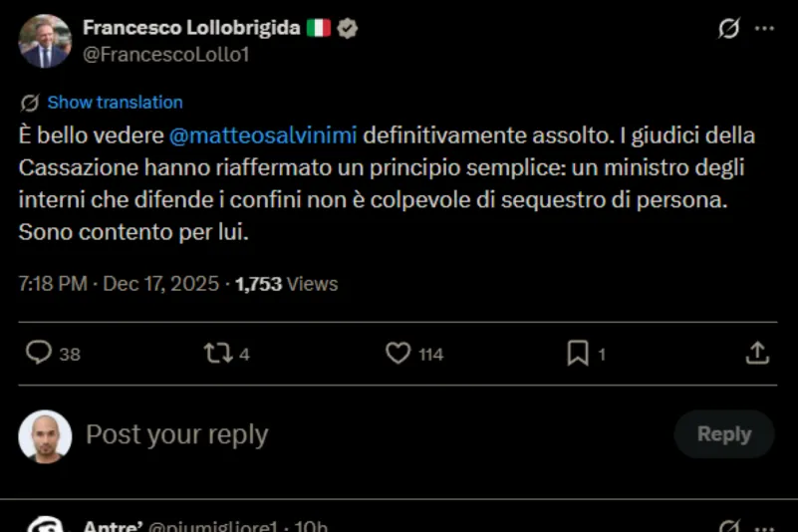Viewport: 798px width, 532px height.
Task: Click the reply bubble icon showing 38
Action: (x=39, y=353)
